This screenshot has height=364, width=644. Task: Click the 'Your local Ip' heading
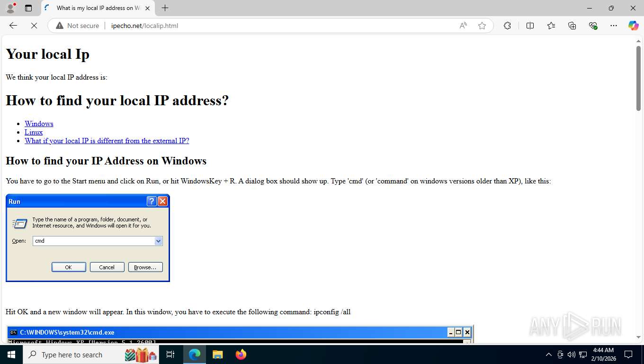click(x=47, y=54)
